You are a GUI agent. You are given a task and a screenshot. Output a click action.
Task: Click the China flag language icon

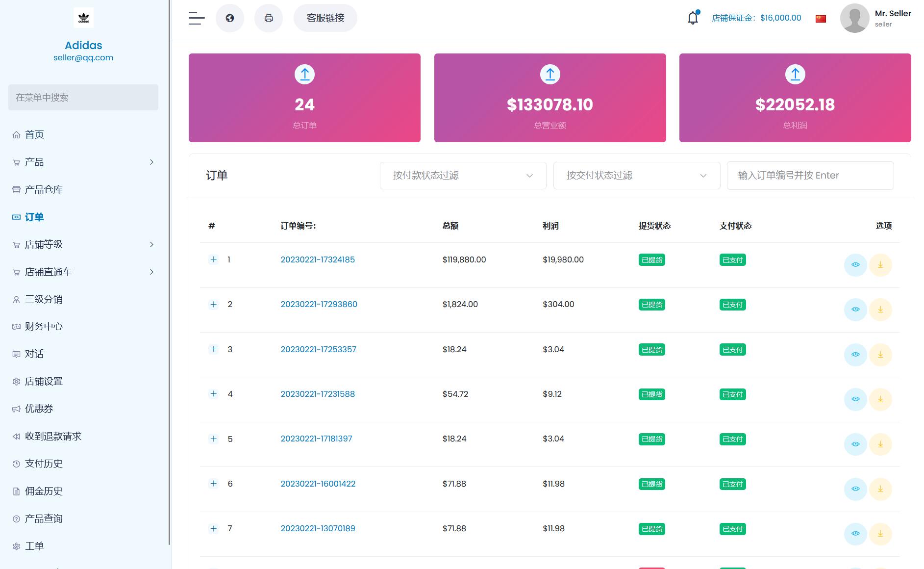(821, 19)
